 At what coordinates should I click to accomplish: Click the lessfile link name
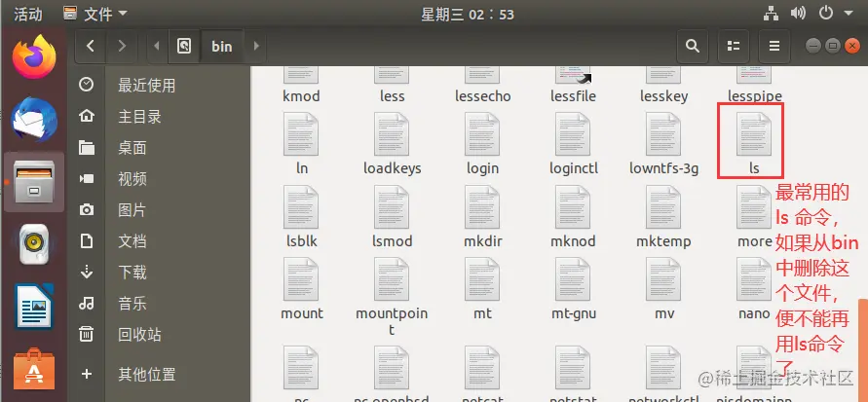tap(573, 96)
